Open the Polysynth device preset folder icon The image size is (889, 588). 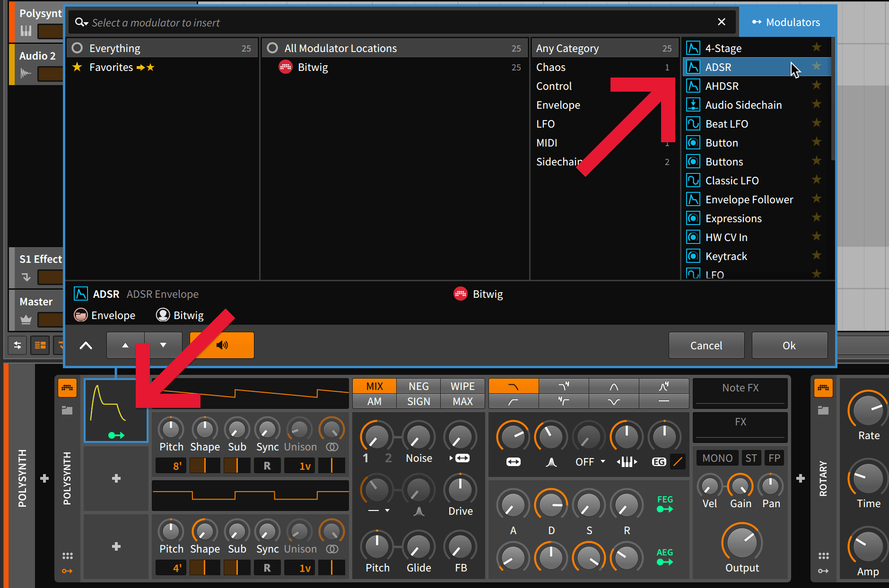[x=68, y=410]
